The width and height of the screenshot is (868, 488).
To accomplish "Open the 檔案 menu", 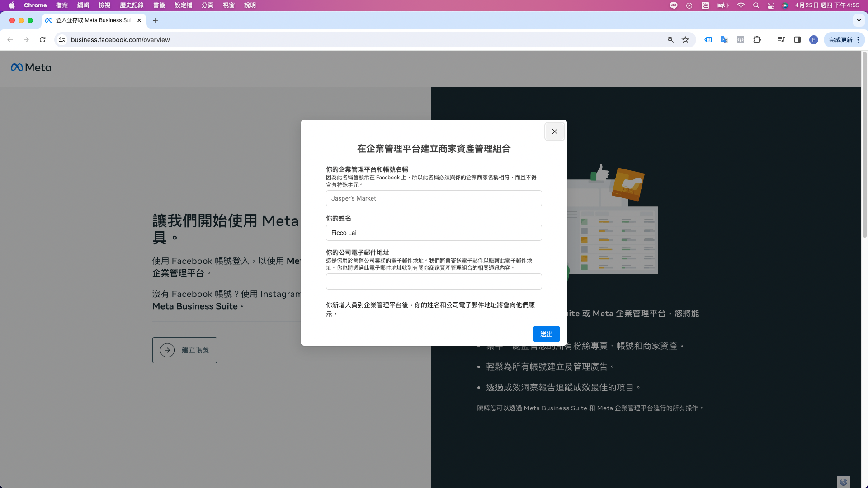I will coord(62,5).
